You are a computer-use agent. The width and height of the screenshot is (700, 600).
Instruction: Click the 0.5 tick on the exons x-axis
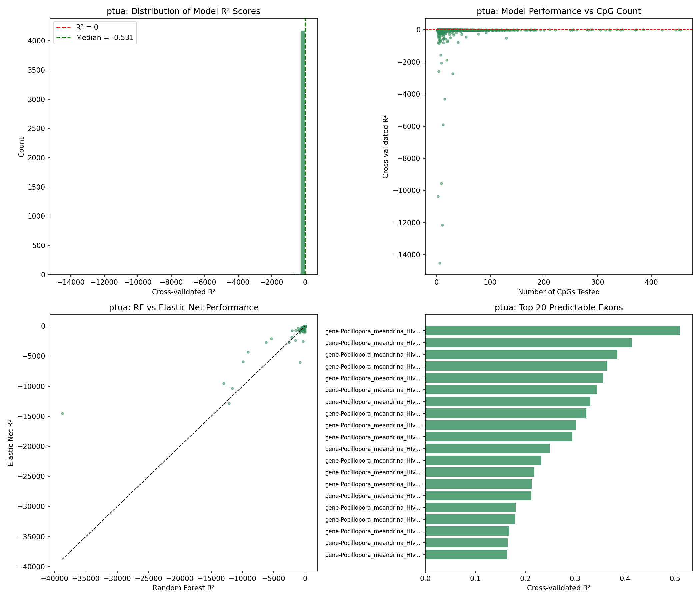tap(675, 578)
